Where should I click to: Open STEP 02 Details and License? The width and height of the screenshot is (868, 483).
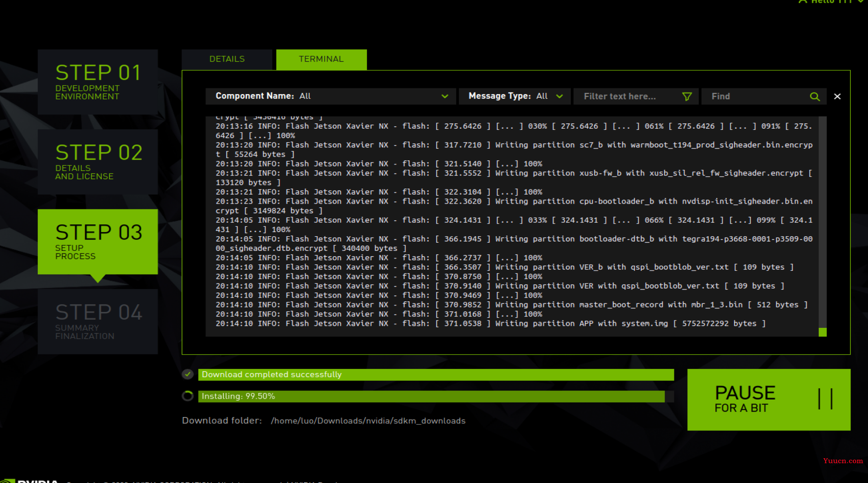(x=98, y=162)
